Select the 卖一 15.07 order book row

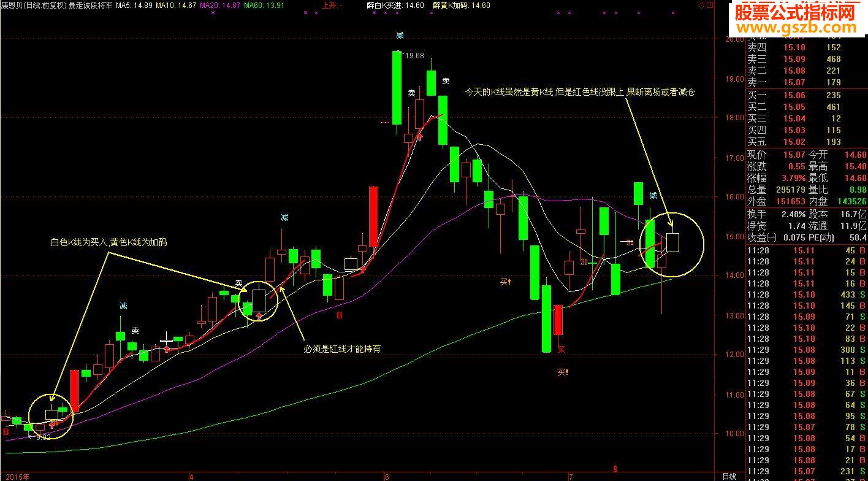point(807,82)
